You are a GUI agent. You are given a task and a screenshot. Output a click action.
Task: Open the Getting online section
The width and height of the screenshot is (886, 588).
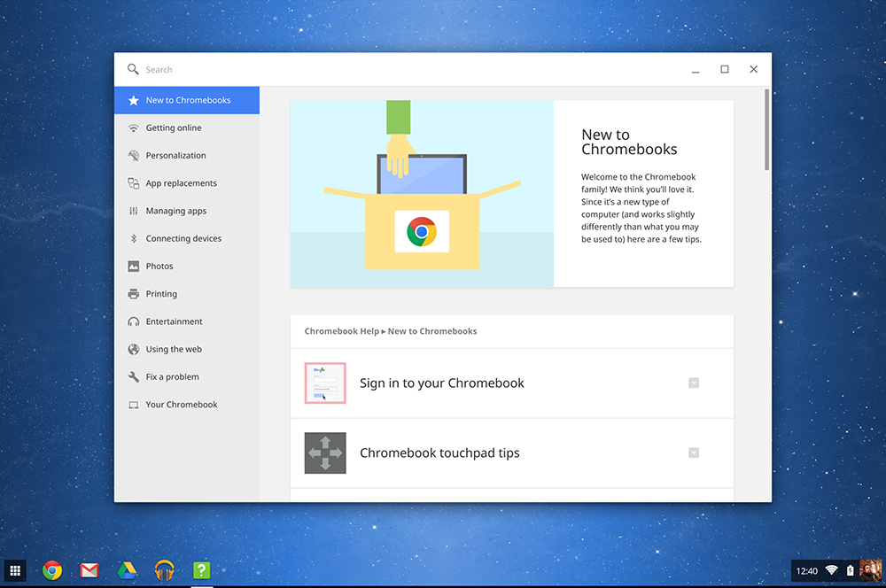(187, 128)
